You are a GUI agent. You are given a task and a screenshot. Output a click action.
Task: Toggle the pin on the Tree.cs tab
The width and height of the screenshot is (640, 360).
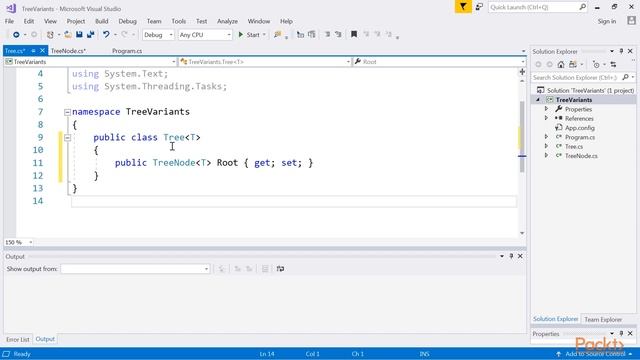click(x=33, y=51)
